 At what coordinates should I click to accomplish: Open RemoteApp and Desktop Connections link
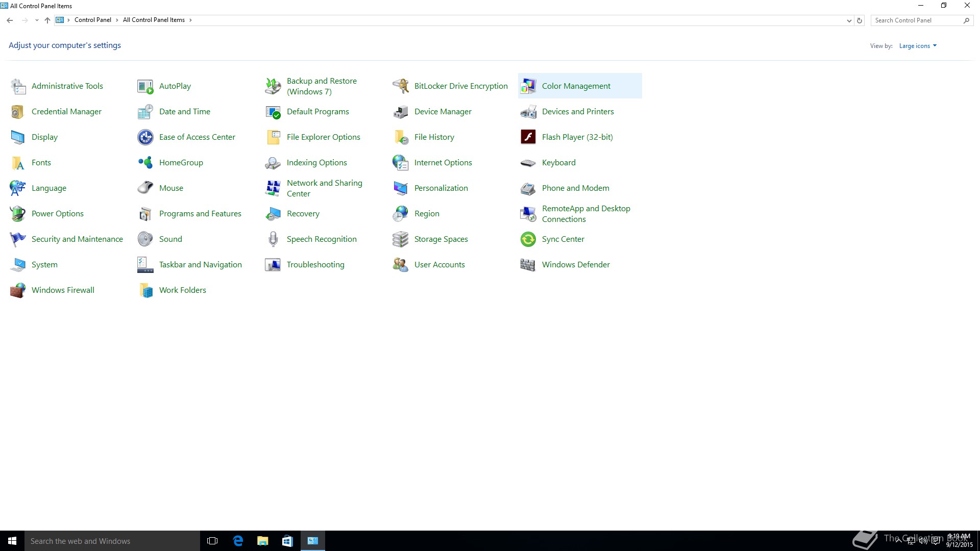pos(586,214)
